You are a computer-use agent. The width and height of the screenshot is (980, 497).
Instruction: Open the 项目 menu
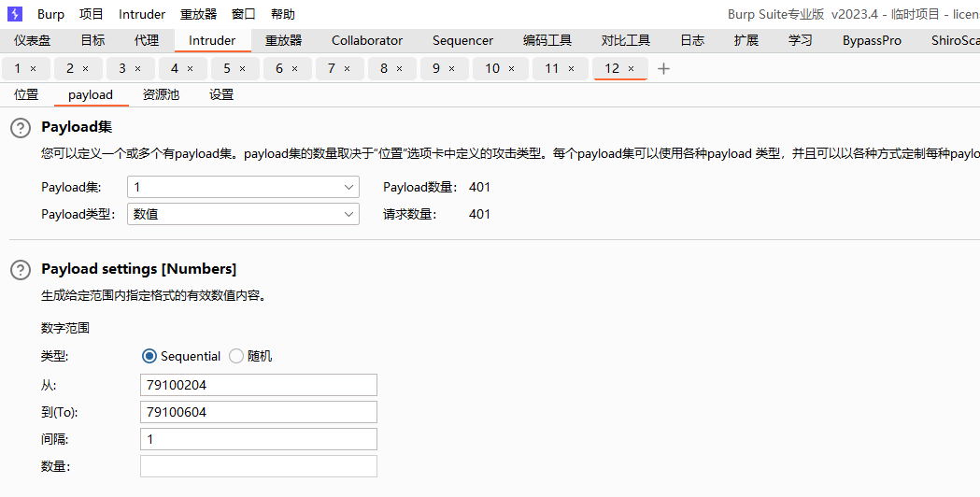pos(92,14)
